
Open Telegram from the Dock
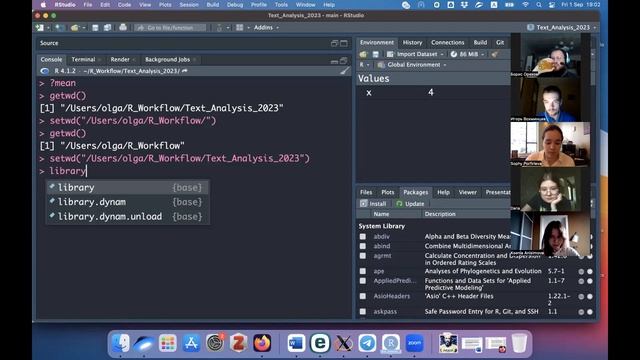367,343
